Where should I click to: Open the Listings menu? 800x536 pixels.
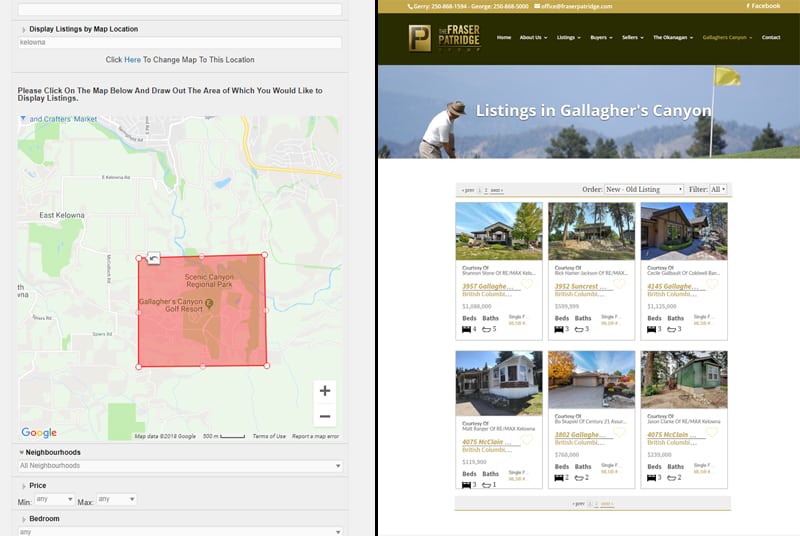pos(568,37)
